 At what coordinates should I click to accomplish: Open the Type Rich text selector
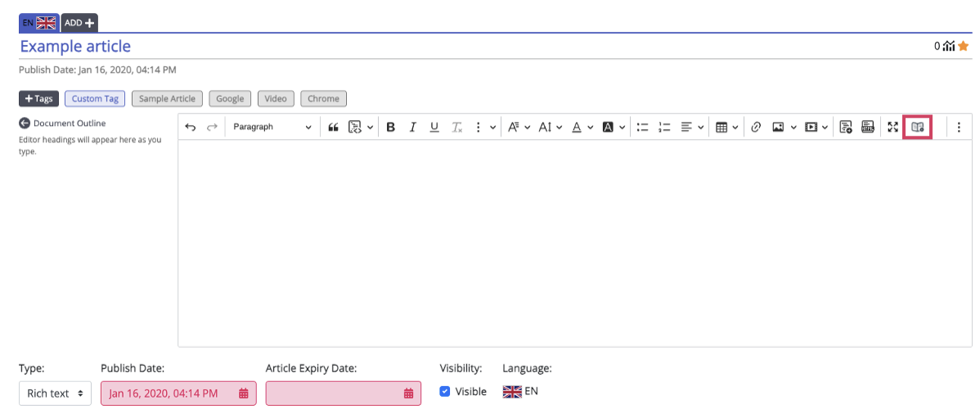tap(55, 393)
